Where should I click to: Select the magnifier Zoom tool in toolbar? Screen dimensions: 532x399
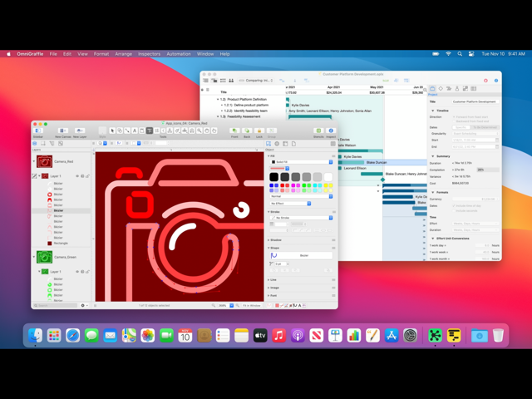(199, 131)
